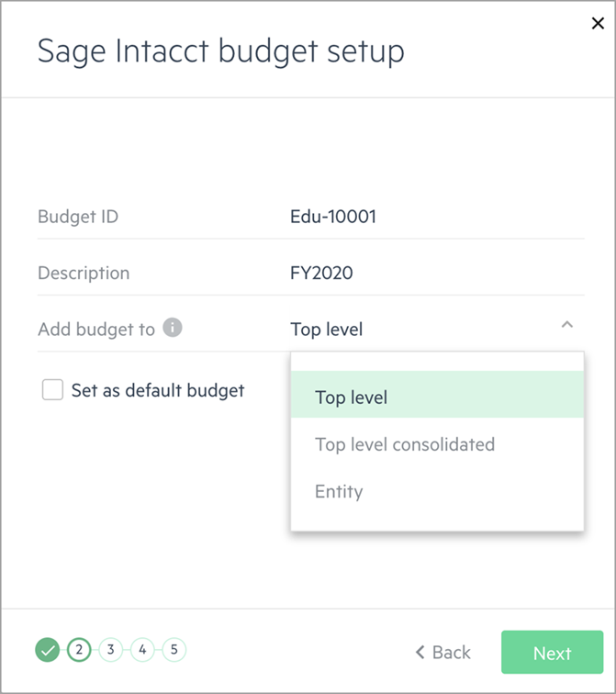
Task: Click the Description field FY2020
Action: (437, 273)
